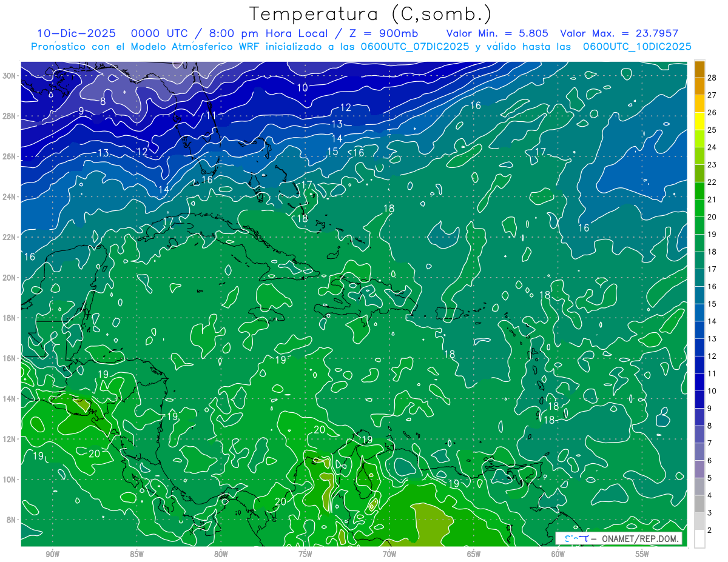Click the '60W' longitude axis label
Viewport: 728px width, 562px height.
[558, 554]
